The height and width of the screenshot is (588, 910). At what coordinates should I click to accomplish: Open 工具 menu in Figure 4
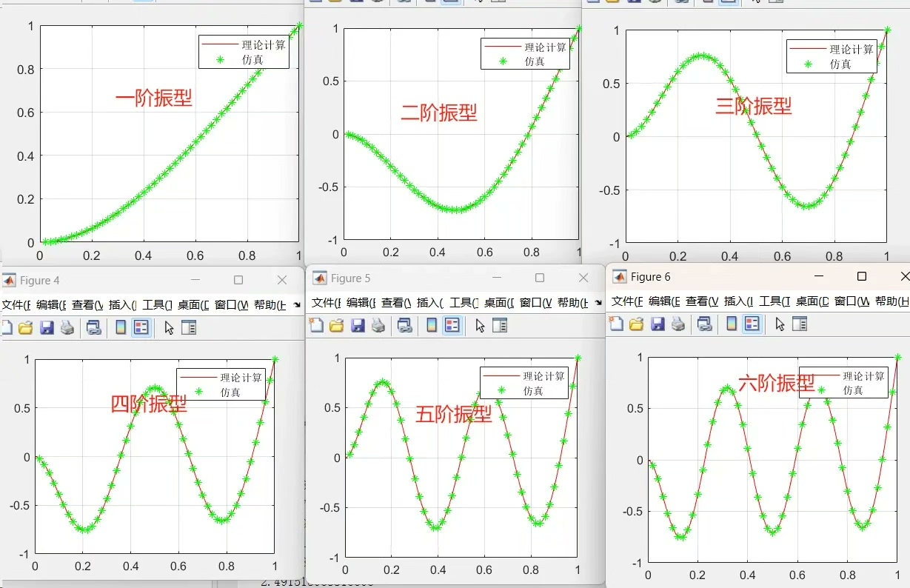coord(157,304)
